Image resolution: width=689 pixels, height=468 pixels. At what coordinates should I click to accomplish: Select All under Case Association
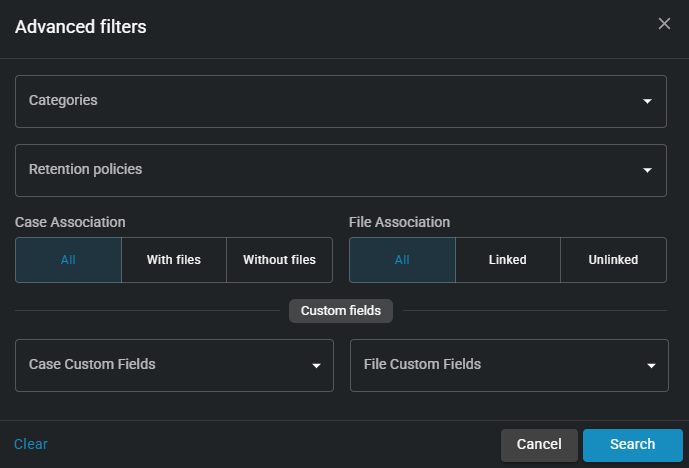(68, 260)
